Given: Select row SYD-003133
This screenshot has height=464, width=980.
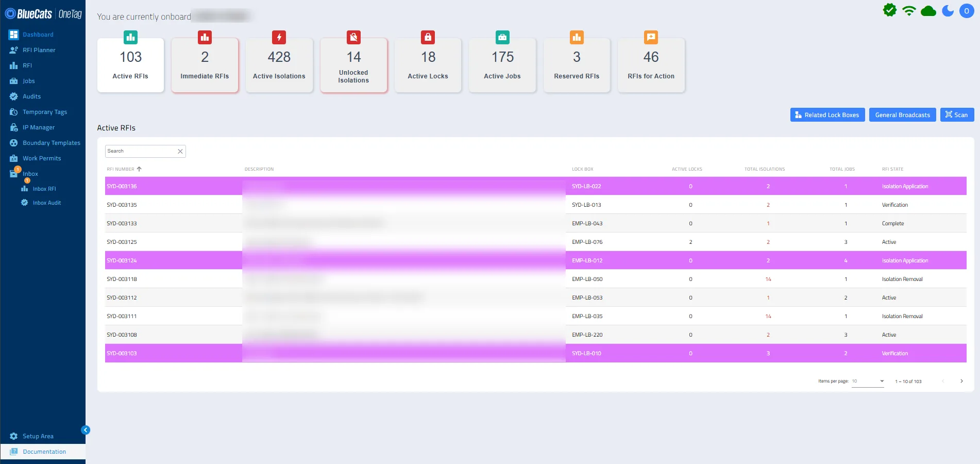Looking at the screenshot, I should point(536,223).
